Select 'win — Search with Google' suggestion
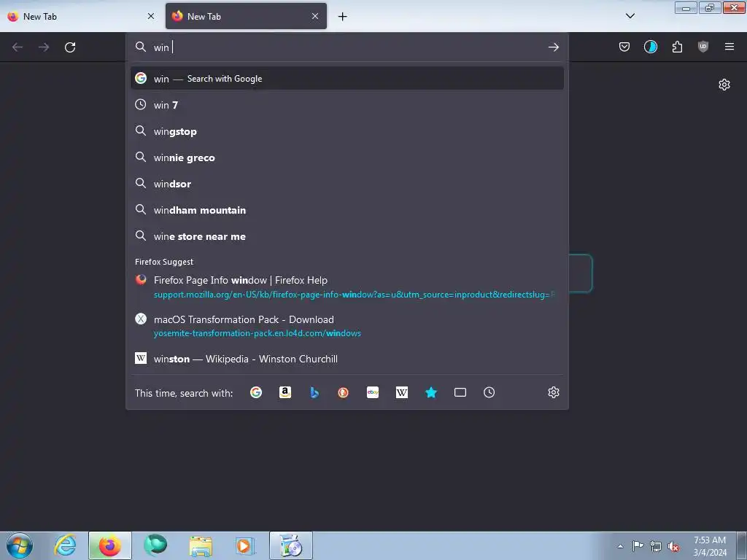The image size is (747, 560). 347,79
